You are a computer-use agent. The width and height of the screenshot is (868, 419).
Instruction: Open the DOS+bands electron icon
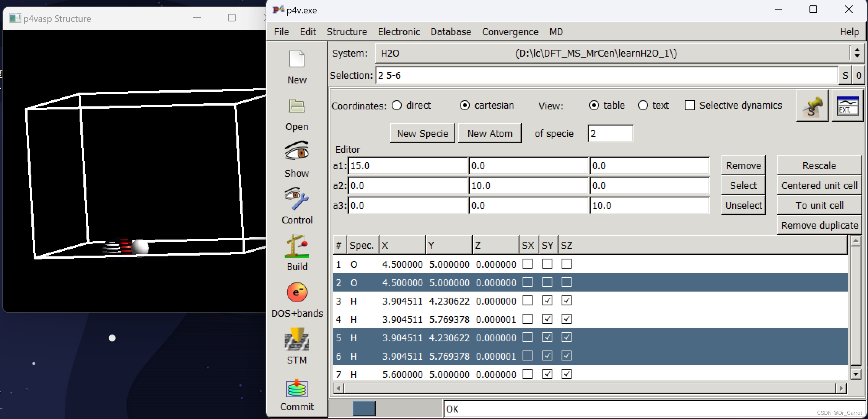tap(297, 293)
